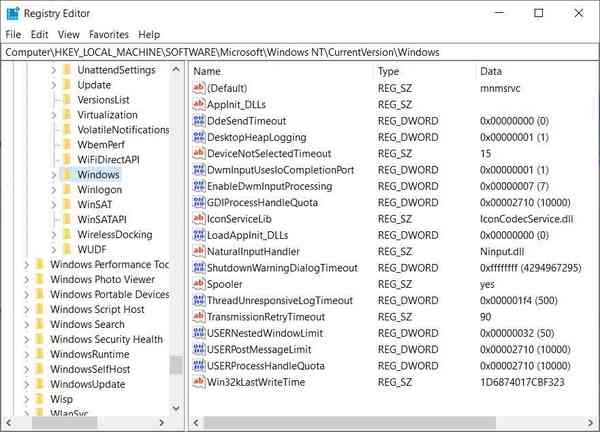Click the DWORD icon beside ThreadUnresponsiveLogTimeout
600x432 pixels.
point(199,300)
